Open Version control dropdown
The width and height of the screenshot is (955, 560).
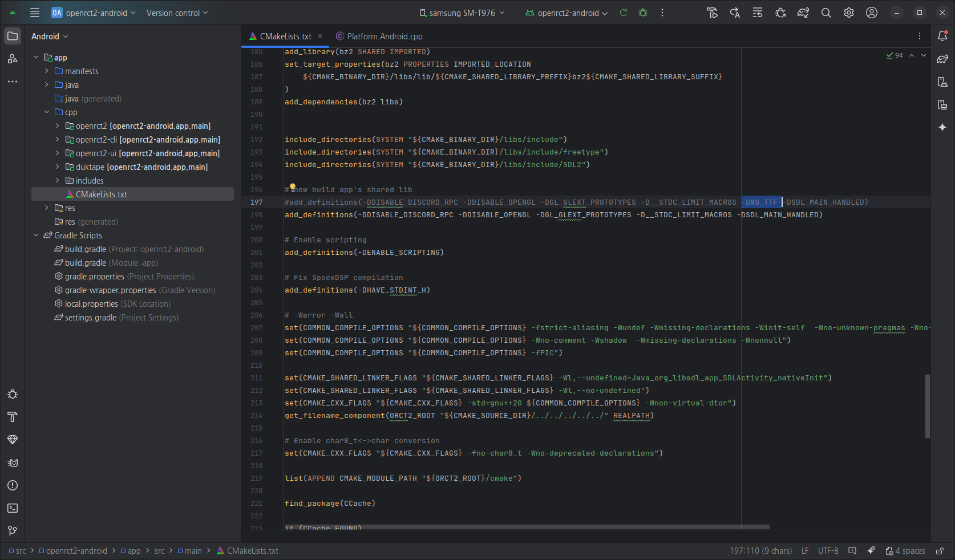click(x=177, y=13)
